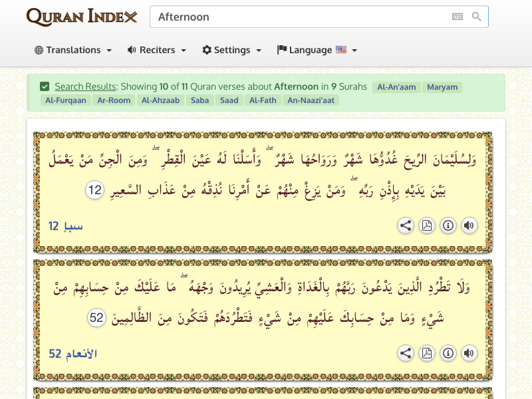Expand the Settings dropdown

(232, 50)
